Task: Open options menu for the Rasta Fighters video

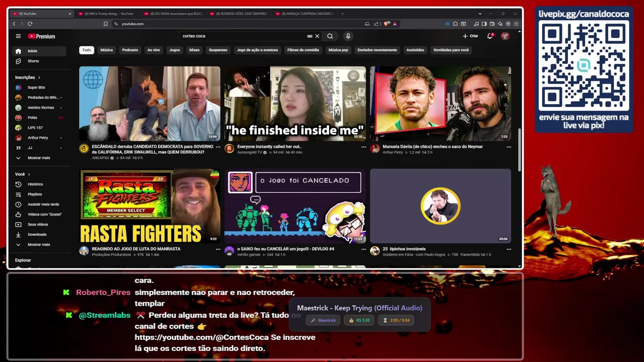Action: point(218,249)
